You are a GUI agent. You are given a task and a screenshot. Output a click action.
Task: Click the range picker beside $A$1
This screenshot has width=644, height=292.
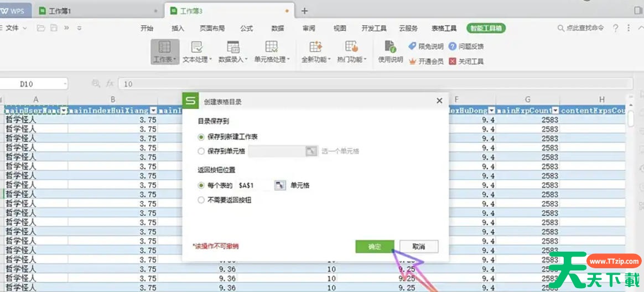[281, 185]
